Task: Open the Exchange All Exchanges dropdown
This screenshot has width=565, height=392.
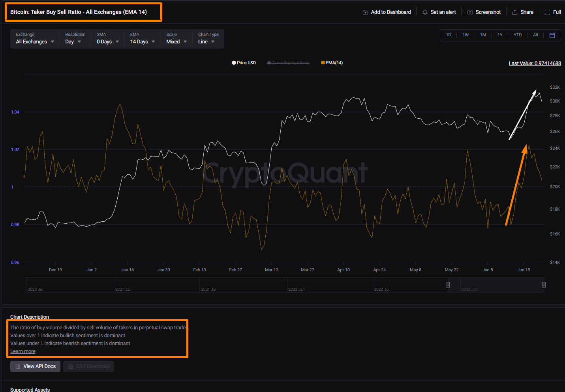Action: pos(35,39)
